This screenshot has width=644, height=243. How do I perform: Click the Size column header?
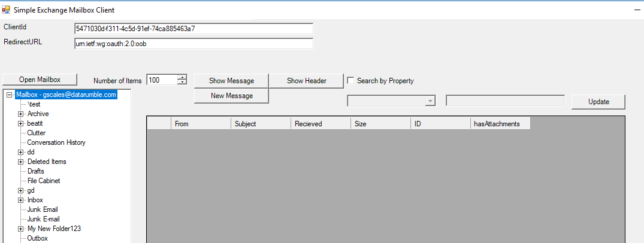[x=381, y=123]
